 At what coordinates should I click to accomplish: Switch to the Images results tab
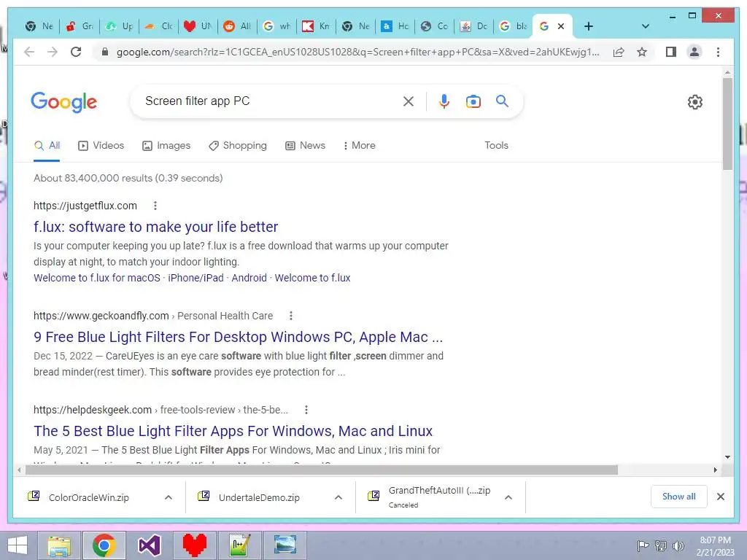click(166, 146)
